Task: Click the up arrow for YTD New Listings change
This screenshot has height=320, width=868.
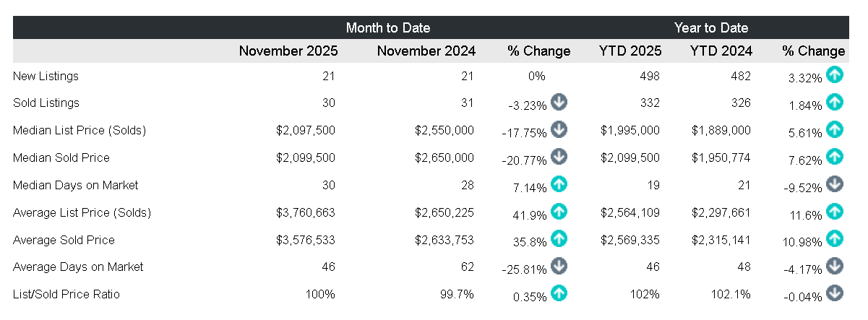Action: pyautogui.click(x=835, y=74)
